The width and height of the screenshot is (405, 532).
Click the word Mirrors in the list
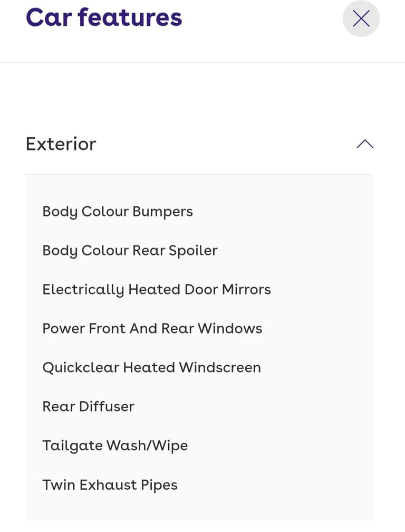(246, 290)
